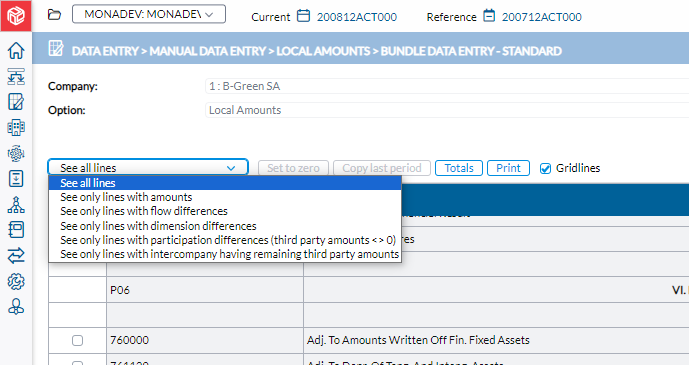The width and height of the screenshot is (689, 365).
Task: Collapse the See all lines filter dropdown
Action: (148, 167)
